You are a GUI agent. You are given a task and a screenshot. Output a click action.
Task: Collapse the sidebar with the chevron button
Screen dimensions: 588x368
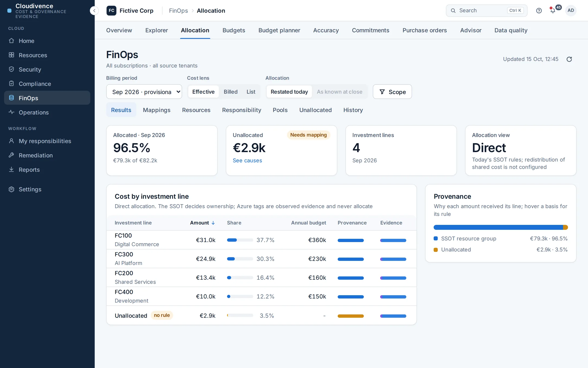click(x=94, y=11)
